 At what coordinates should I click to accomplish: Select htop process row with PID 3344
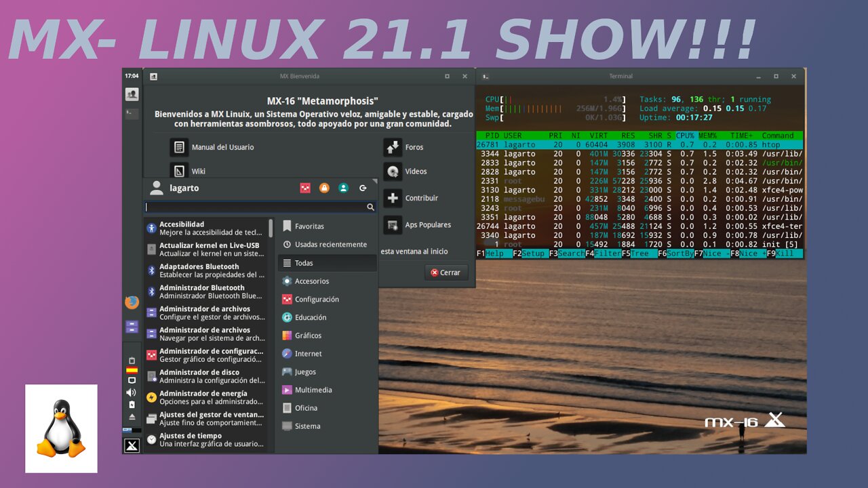tap(639, 154)
